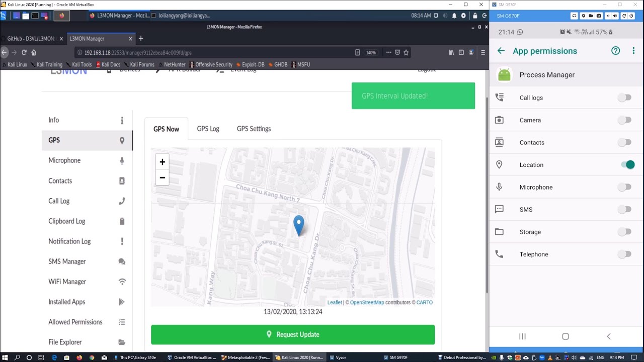Toggle SMS permission switch
The height and width of the screenshot is (362, 644).
625,210
